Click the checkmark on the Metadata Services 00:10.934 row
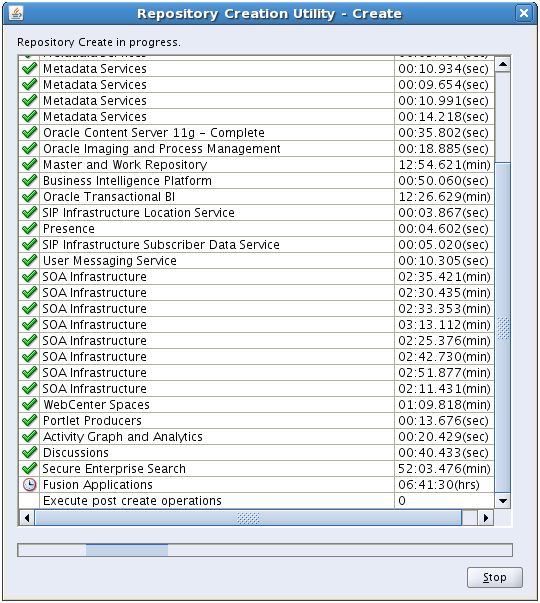 click(30, 68)
